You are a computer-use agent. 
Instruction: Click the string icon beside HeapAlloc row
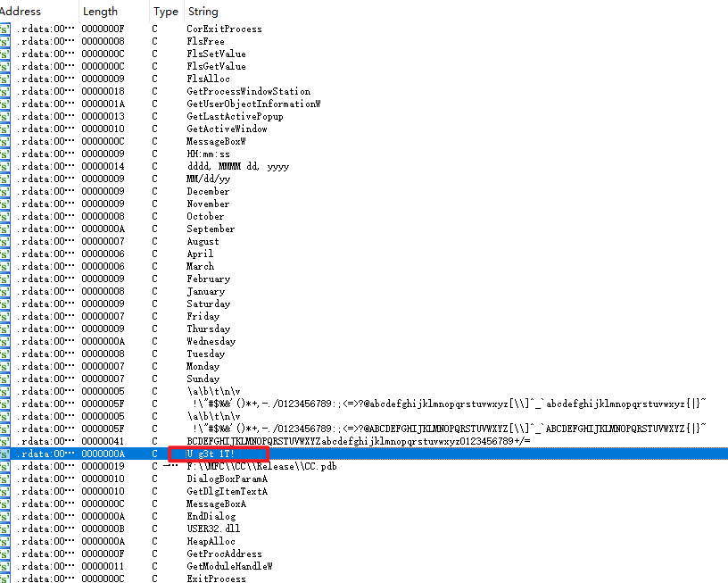4,541
